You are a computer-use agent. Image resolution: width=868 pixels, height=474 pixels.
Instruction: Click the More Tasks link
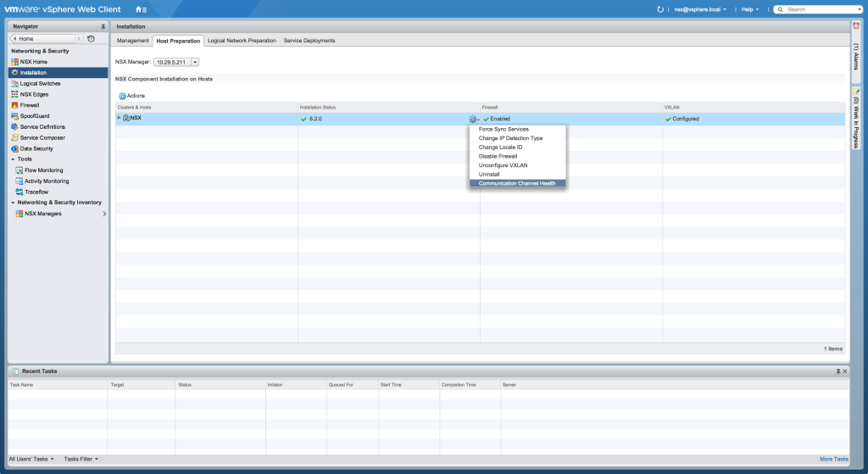(834, 459)
